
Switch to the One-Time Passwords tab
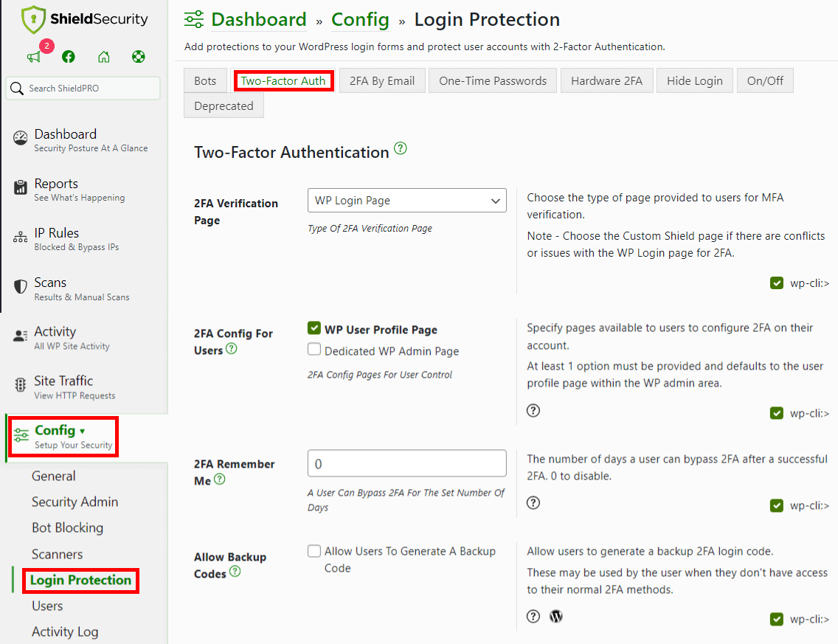[492, 80]
